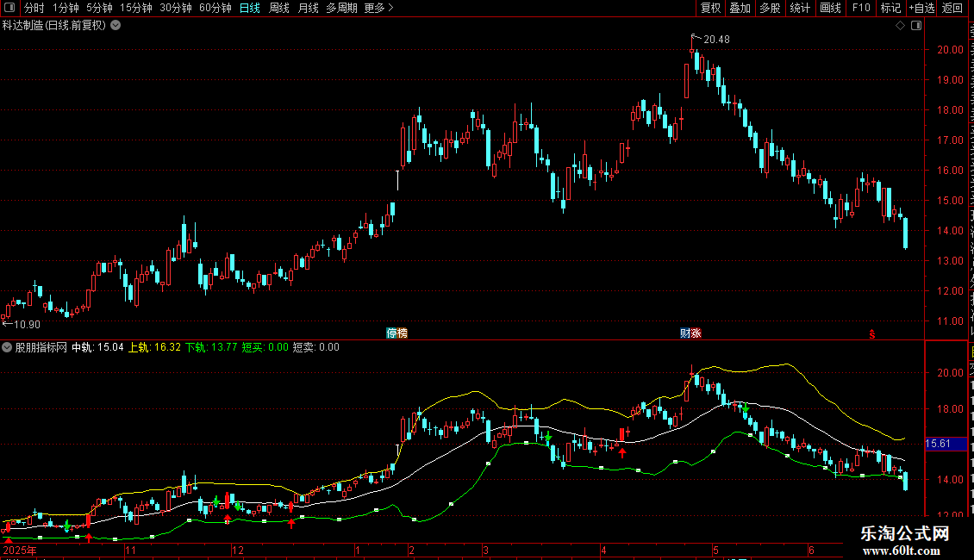Add stock via +自选 button

coord(921,8)
